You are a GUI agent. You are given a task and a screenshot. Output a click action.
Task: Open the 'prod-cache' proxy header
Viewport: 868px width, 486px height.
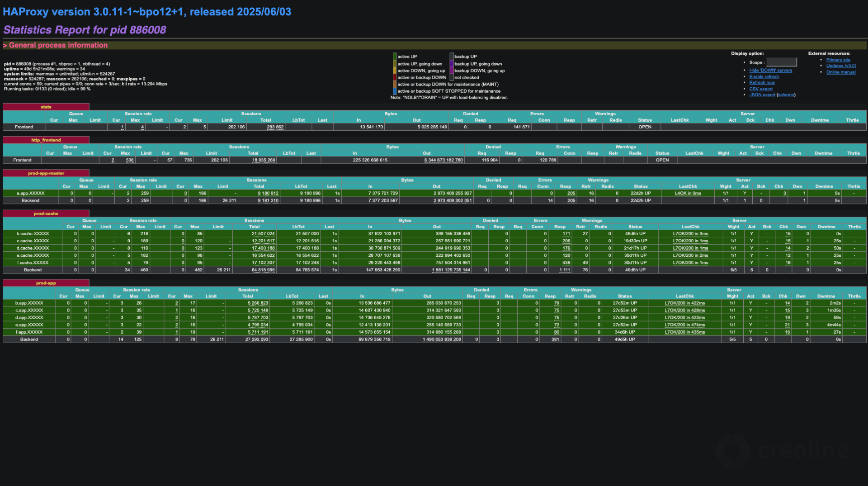[x=46, y=213]
